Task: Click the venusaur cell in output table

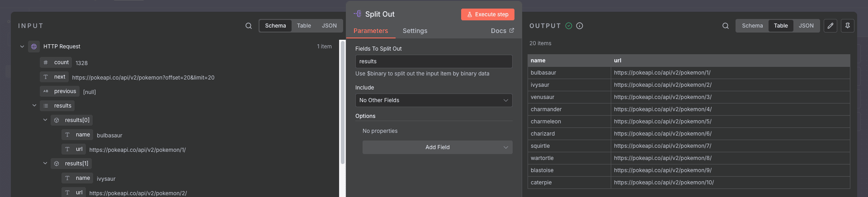Action: pos(569,97)
